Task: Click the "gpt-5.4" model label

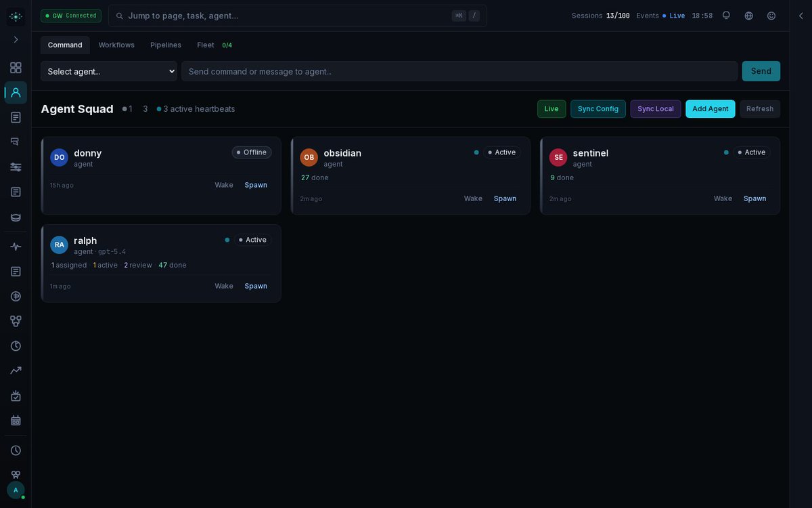Action: (112, 251)
